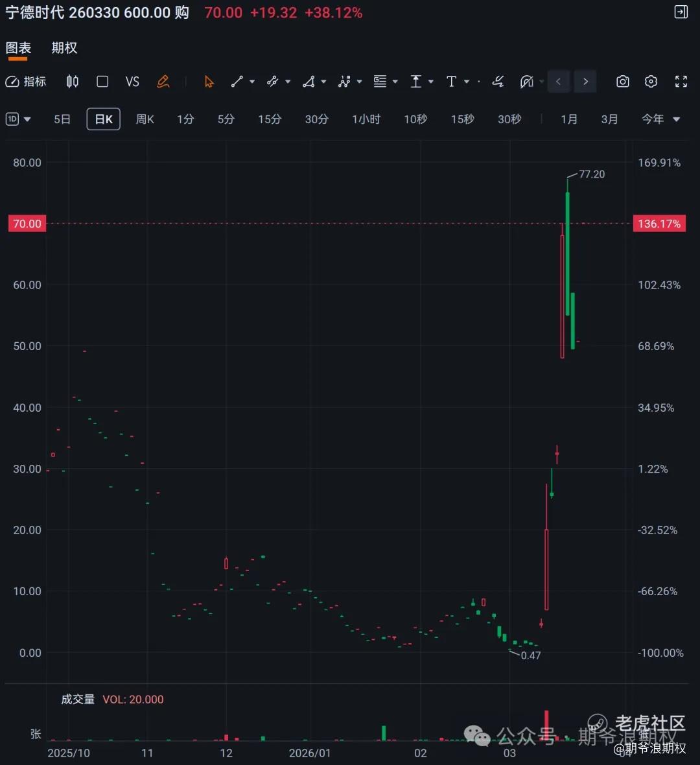Expand the text tool dropdown arrow
Screen dimensions: 700x765
[467, 82]
